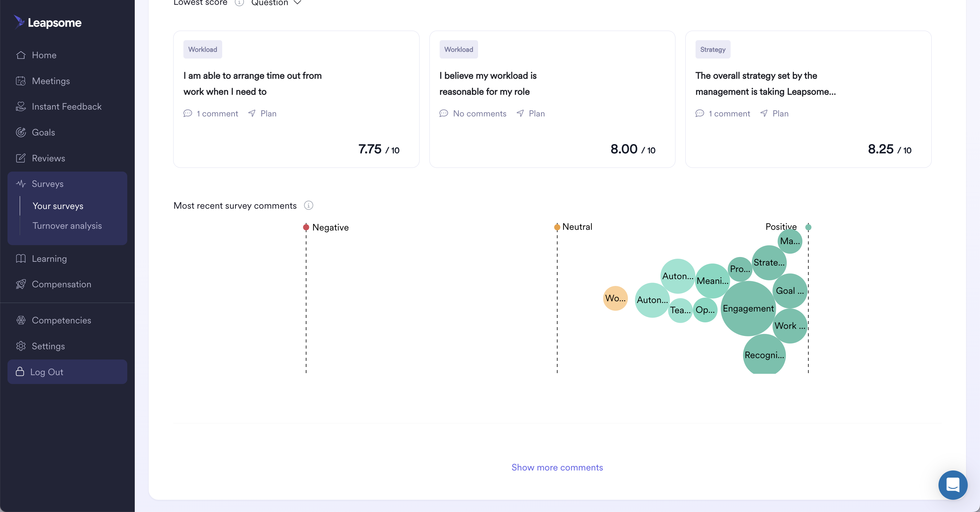Click info icon next to Lowest score

click(239, 3)
